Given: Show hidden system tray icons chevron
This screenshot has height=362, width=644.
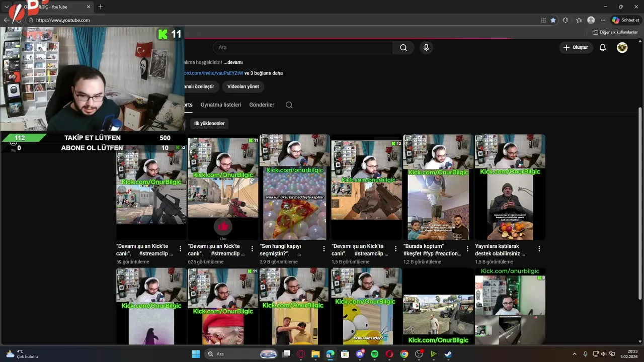Looking at the screenshot, I should click(575, 354).
